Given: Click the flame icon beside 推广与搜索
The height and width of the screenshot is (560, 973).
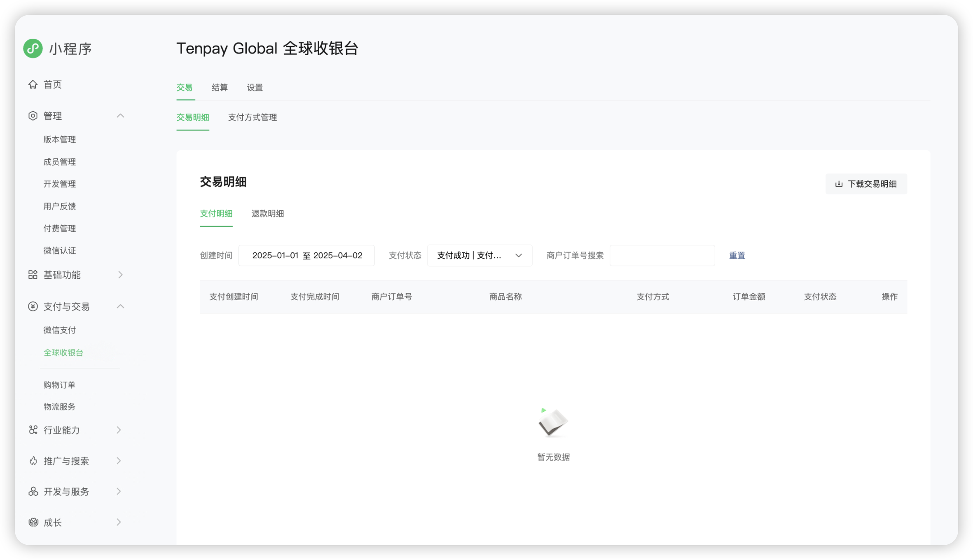Looking at the screenshot, I should [x=33, y=461].
